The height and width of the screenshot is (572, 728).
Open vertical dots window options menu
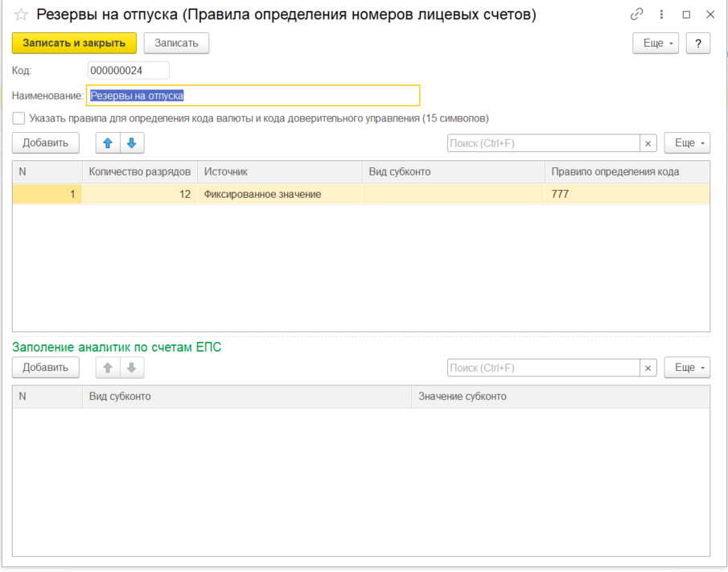point(661,14)
